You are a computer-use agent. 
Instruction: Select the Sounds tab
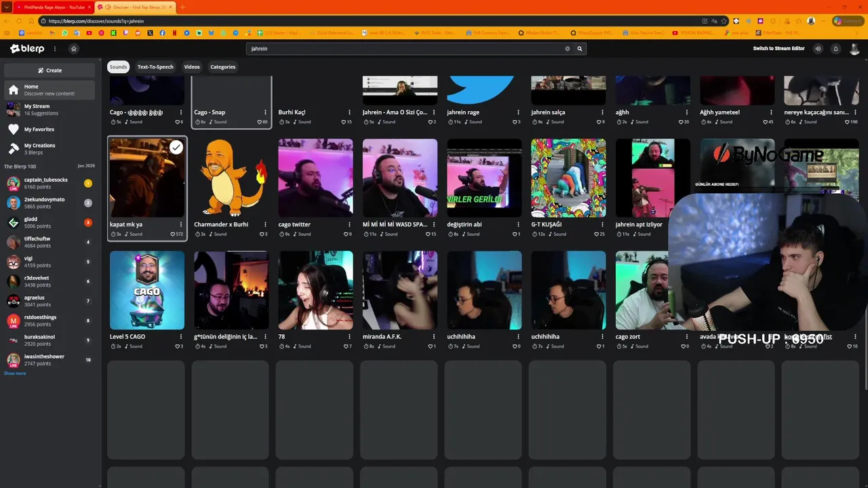click(x=118, y=67)
